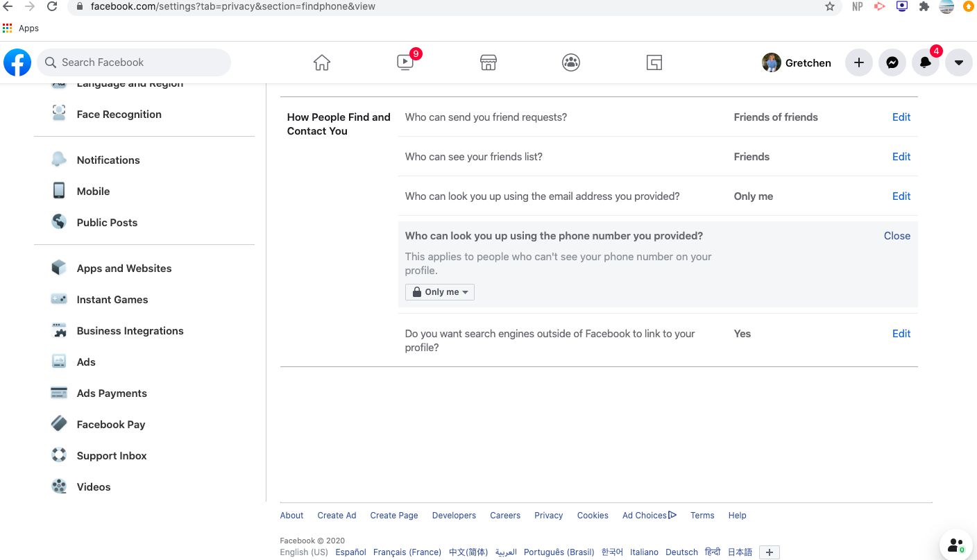Bookmark this page with the star icon
The height and width of the screenshot is (560, 977).
pyautogui.click(x=830, y=6)
